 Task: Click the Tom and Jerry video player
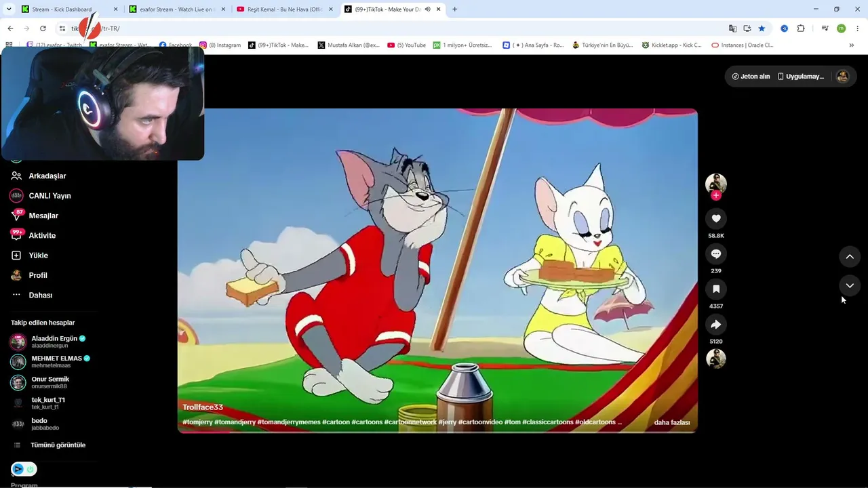(x=437, y=270)
